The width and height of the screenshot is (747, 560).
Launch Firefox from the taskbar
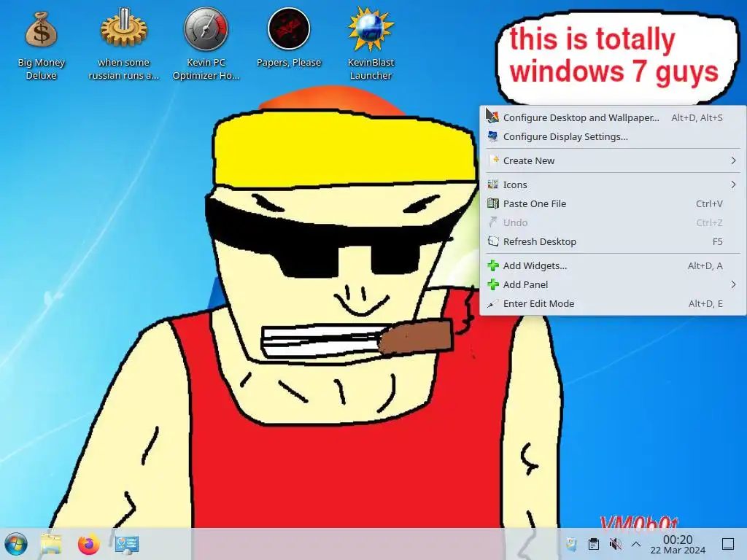coord(88,544)
